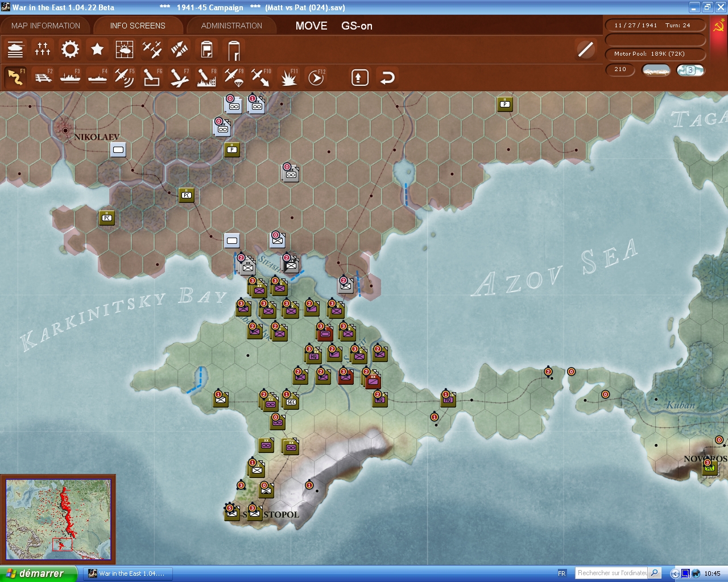This screenshot has width=728, height=582.
Task: Switch to the INFO SCREENS tab
Action: tap(138, 26)
